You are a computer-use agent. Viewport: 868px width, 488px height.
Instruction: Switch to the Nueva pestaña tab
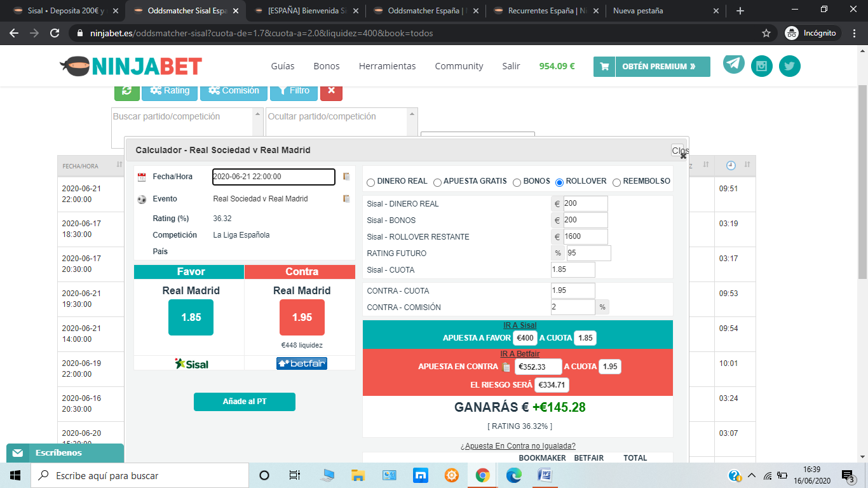(665, 11)
